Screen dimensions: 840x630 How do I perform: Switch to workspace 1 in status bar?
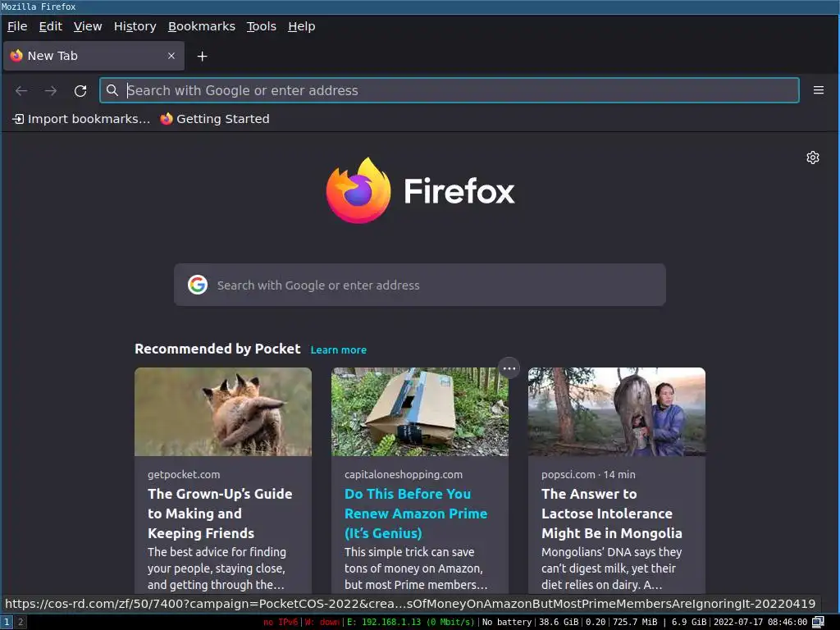point(7,622)
